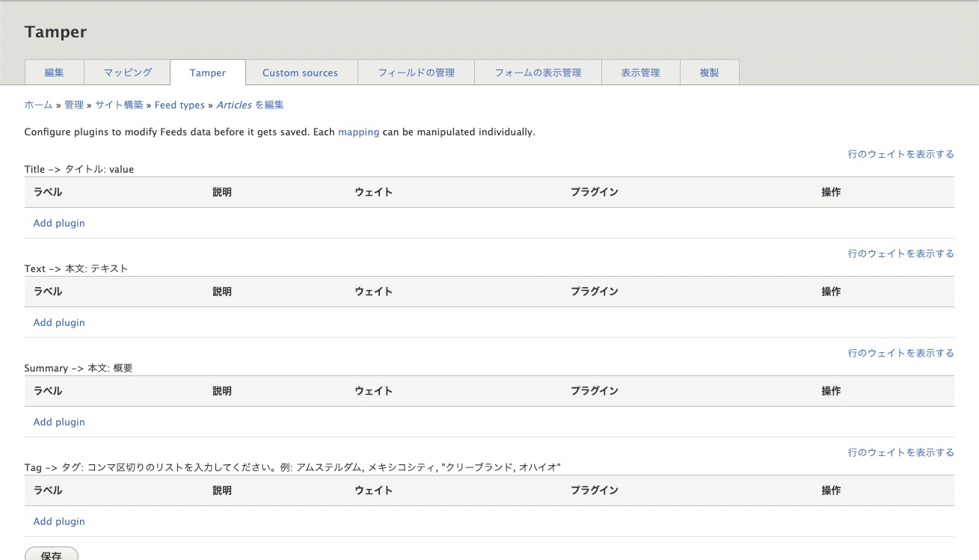Screen dimensions: 979x560
Task: Open the 表示管理 tab
Action: click(x=641, y=72)
